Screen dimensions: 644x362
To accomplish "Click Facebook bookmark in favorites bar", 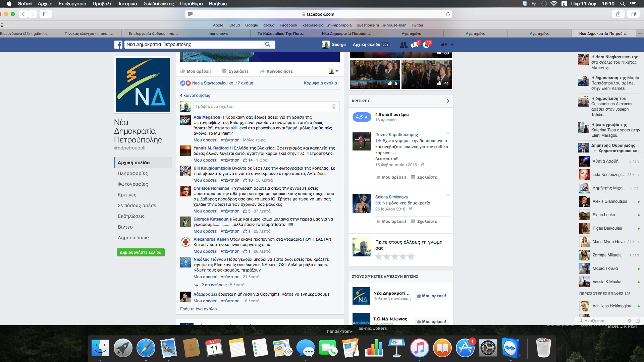I will [288, 25].
